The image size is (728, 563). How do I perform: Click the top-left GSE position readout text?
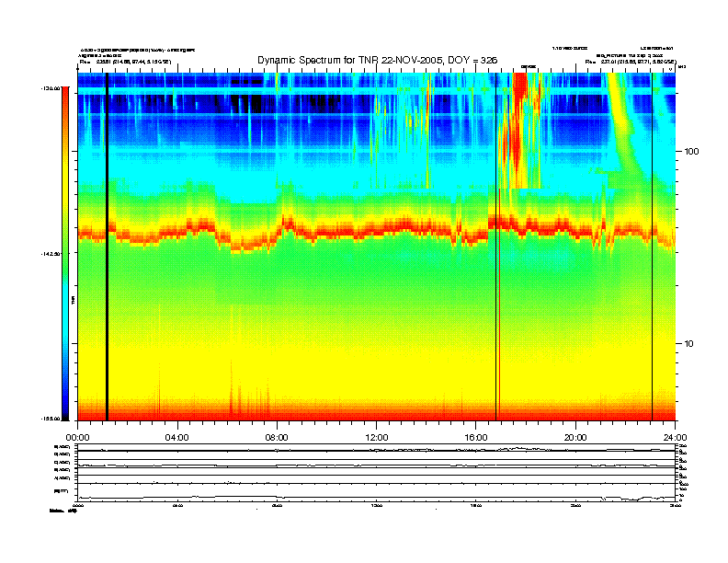(x=125, y=62)
